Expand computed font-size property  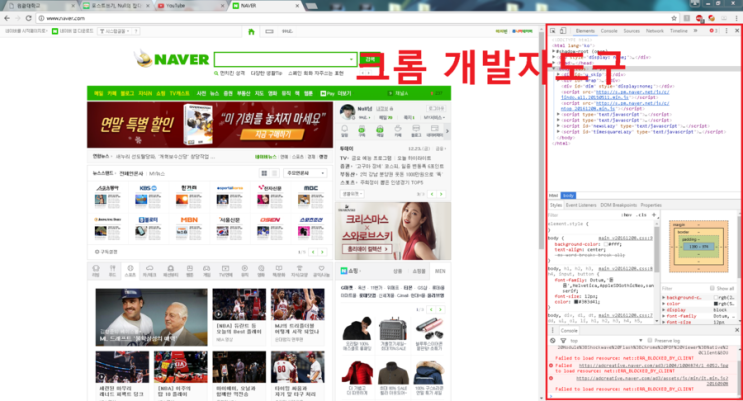click(663, 322)
